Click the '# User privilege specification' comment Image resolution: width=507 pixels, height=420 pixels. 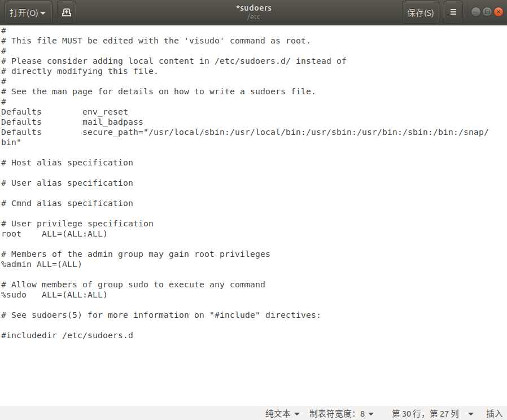pyautogui.click(x=77, y=224)
